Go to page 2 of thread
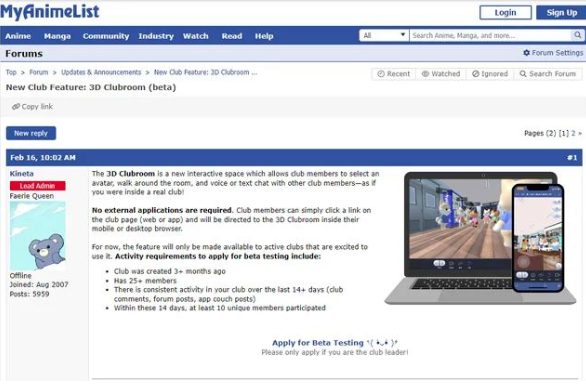Image resolution: width=586 pixels, height=386 pixels. pos(573,133)
